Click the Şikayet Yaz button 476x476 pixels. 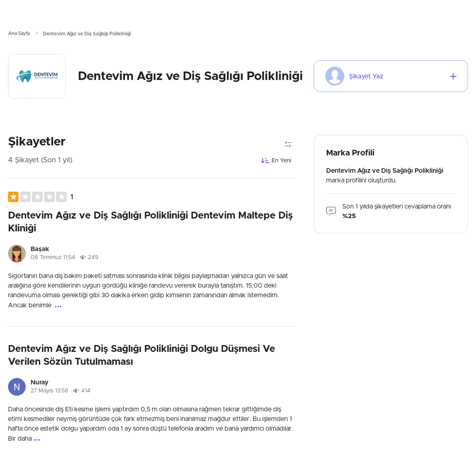click(391, 76)
